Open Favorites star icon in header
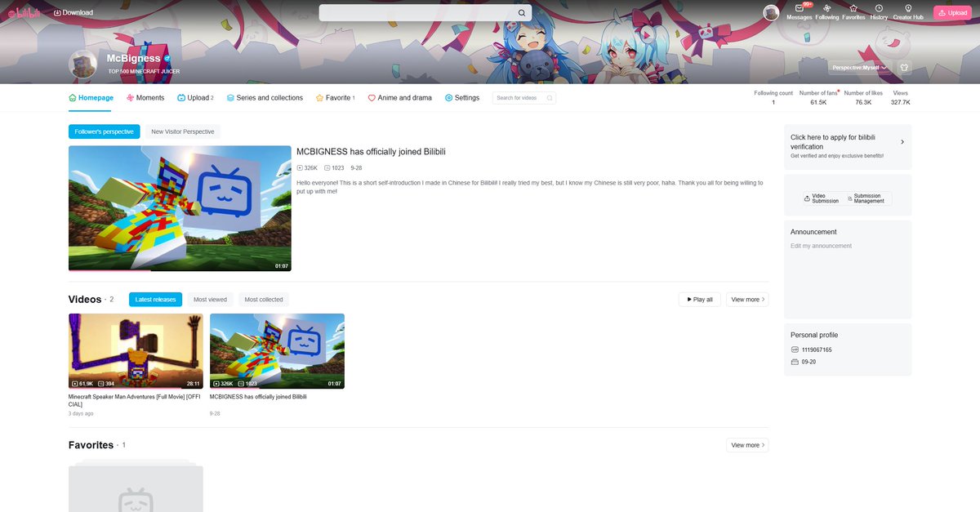 (853, 8)
